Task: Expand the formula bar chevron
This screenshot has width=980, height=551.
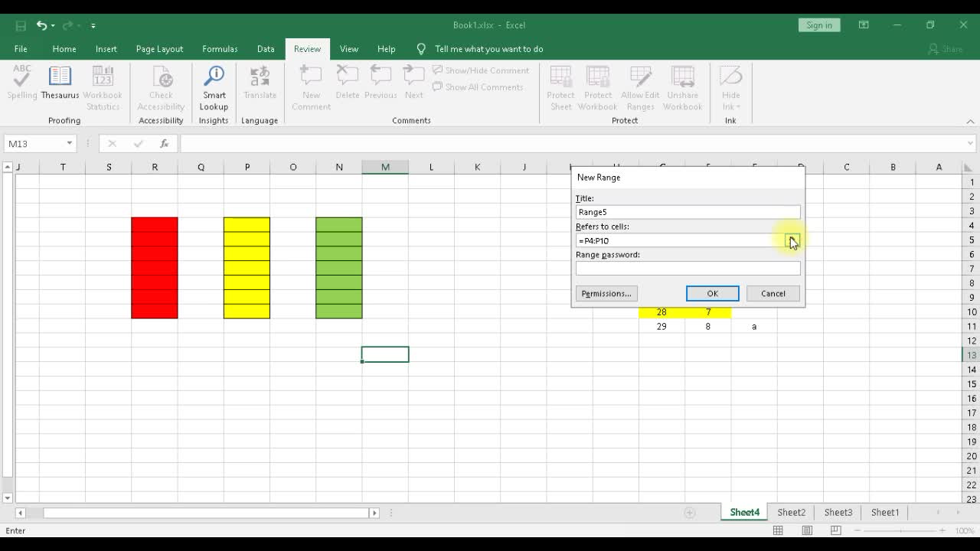Action: (970, 143)
